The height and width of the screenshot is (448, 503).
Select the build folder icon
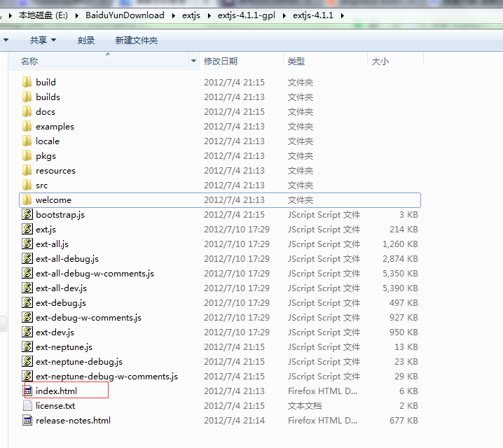click(x=27, y=82)
